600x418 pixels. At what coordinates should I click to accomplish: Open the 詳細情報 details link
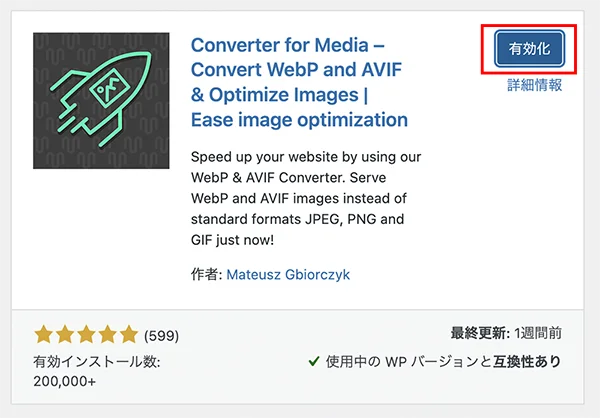(x=534, y=86)
